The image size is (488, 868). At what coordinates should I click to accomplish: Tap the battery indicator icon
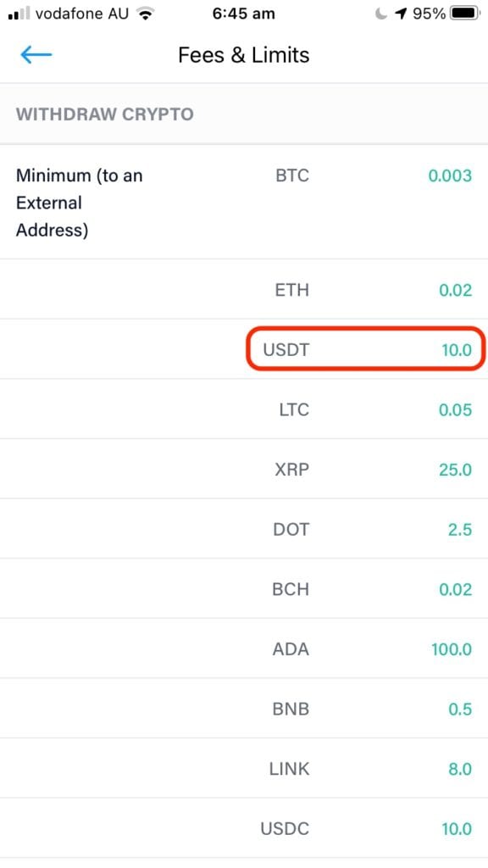[x=463, y=13]
